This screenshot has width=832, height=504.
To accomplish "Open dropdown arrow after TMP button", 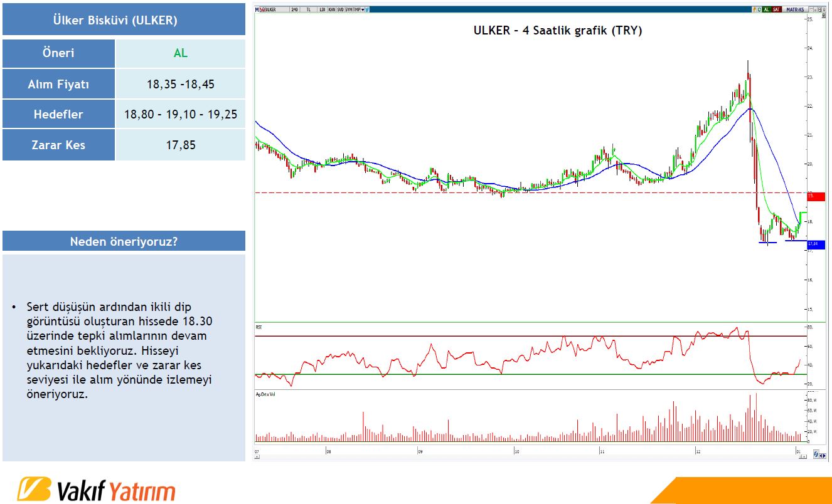I will 362,10.
